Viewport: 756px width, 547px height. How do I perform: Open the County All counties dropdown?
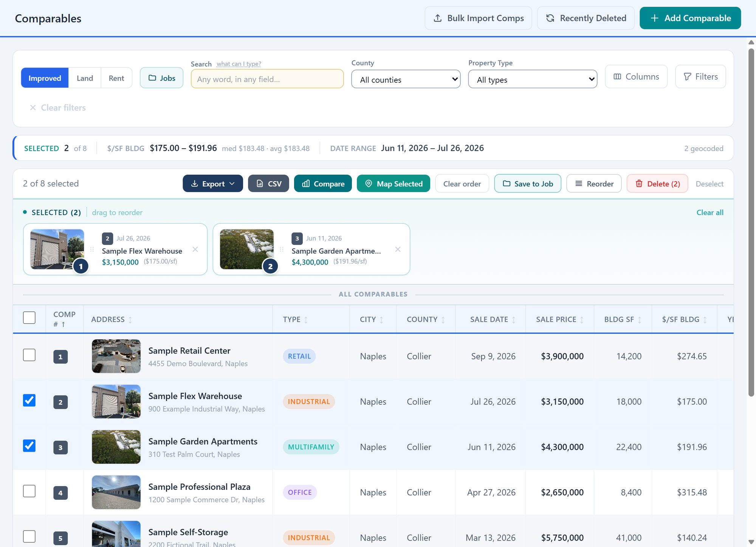[x=406, y=79]
